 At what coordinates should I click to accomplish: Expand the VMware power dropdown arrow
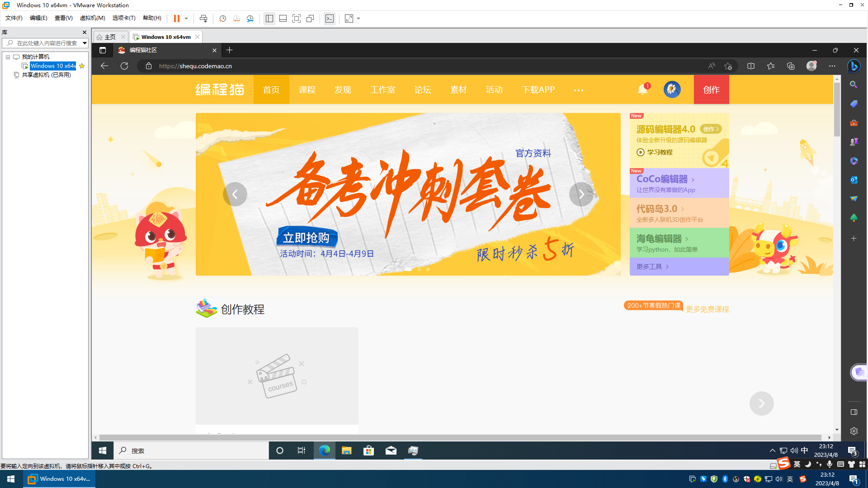(x=186, y=19)
